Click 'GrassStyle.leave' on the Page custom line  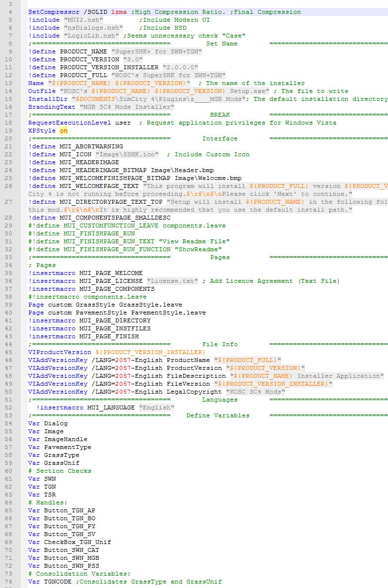point(150,305)
